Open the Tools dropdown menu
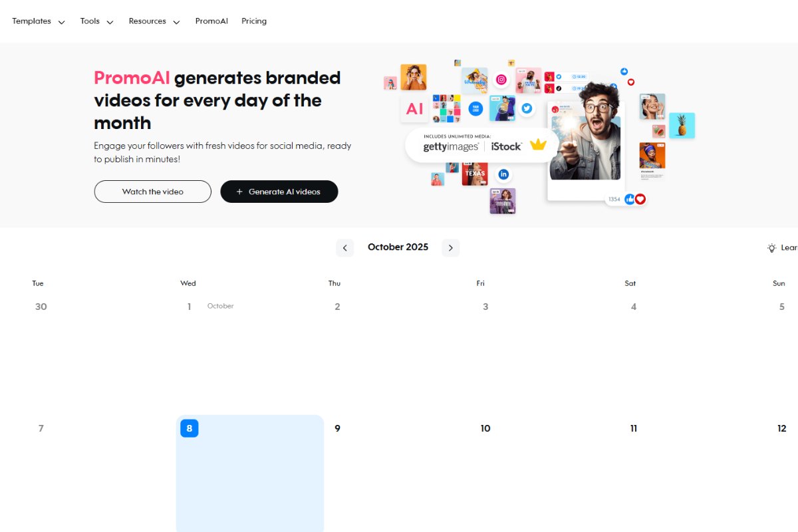798x532 pixels. (x=97, y=21)
